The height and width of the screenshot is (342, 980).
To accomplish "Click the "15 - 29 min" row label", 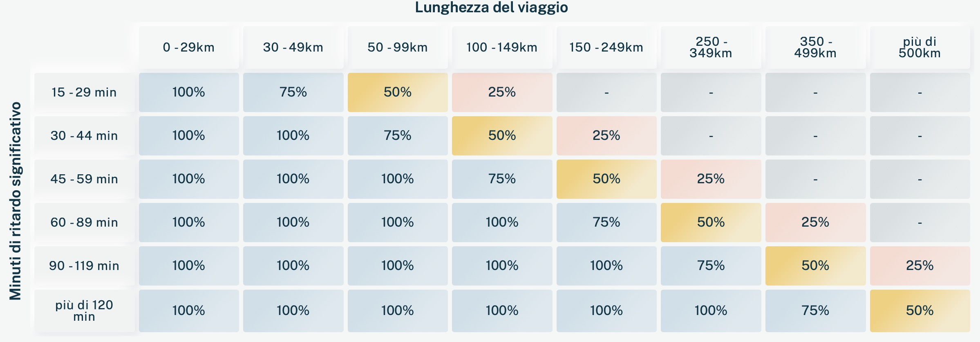I will tap(84, 92).
